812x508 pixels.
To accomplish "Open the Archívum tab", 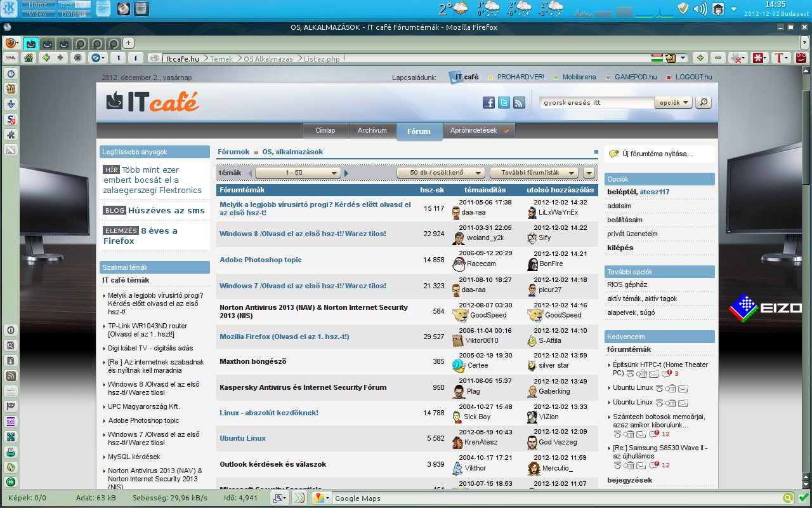I will pyautogui.click(x=372, y=130).
